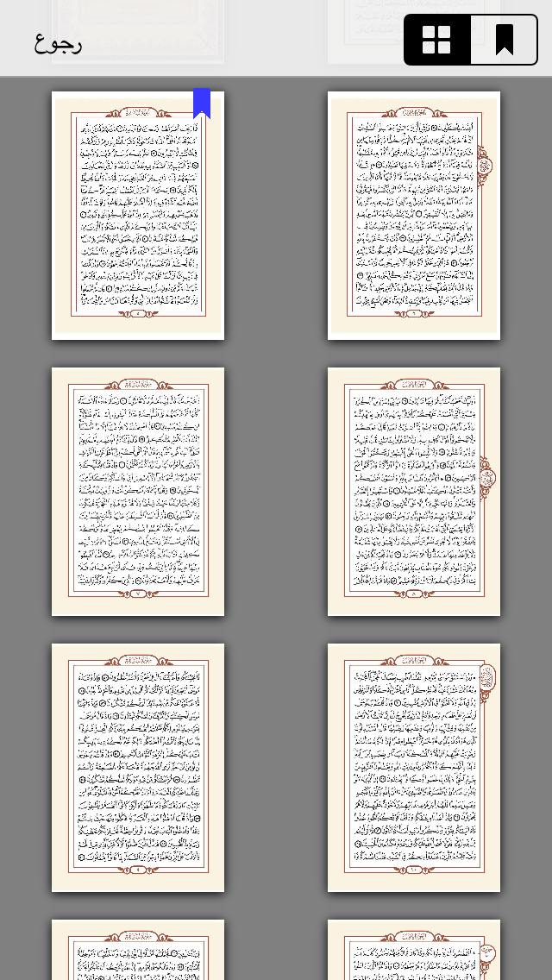This screenshot has height=980, width=552.
Task: Tap the رجوع back button
Action: click(x=58, y=42)
